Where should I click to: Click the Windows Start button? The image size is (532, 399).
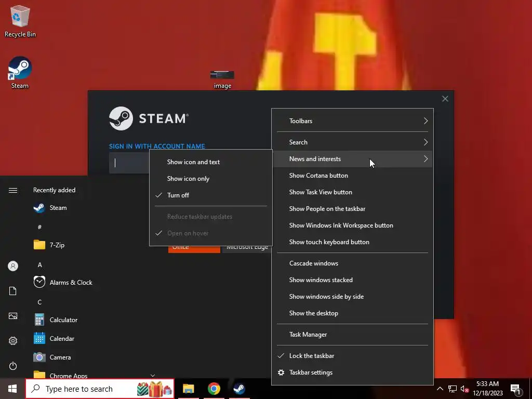coord(12,389)
